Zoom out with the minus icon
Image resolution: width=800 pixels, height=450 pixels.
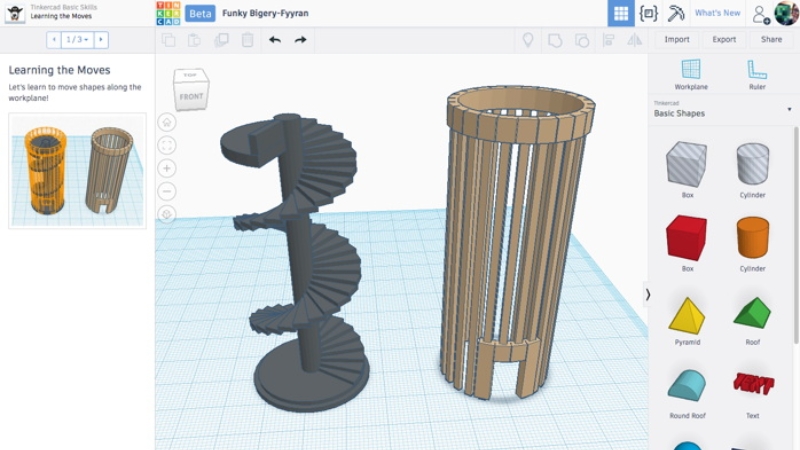click(167, 191)
